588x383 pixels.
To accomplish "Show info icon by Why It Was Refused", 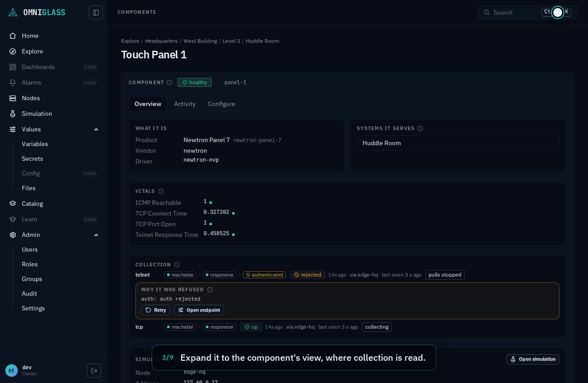I will click(210, 289).
